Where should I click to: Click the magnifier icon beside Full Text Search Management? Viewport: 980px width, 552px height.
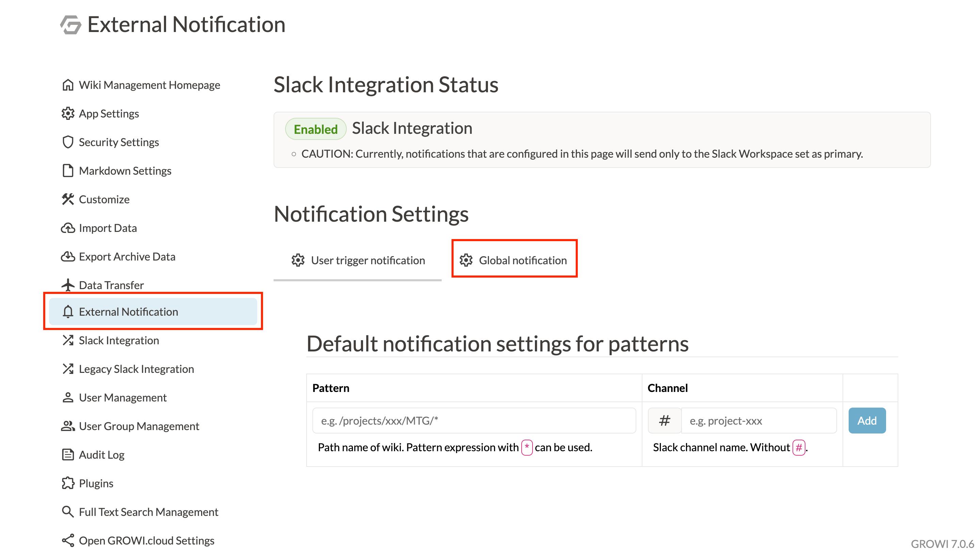[68, 511]
